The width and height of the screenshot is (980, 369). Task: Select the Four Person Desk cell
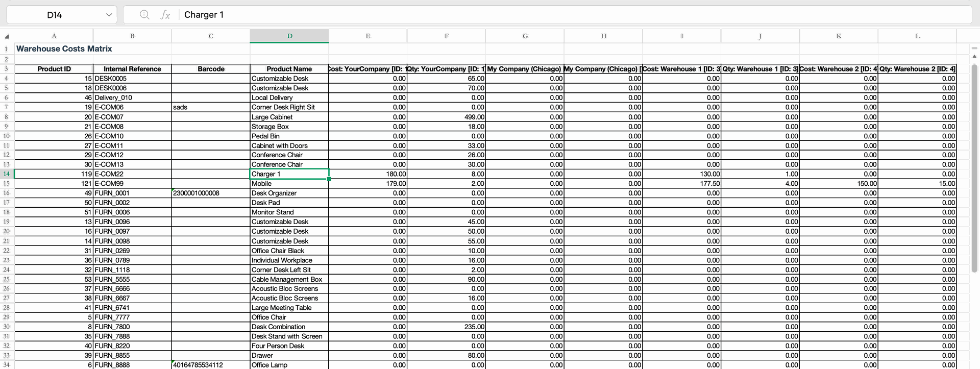point(289,346)
